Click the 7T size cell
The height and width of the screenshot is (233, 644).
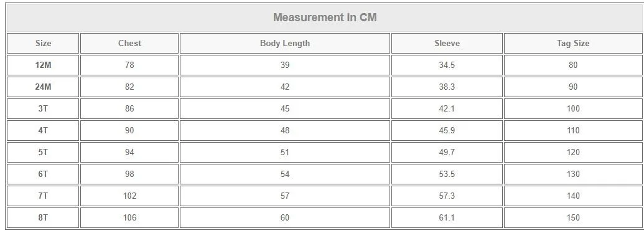(x=43, y=196)
